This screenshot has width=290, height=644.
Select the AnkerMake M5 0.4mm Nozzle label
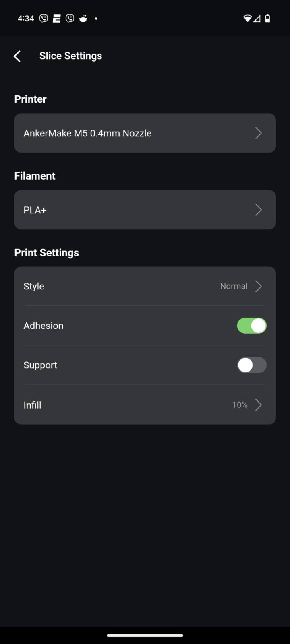[87, 133]
